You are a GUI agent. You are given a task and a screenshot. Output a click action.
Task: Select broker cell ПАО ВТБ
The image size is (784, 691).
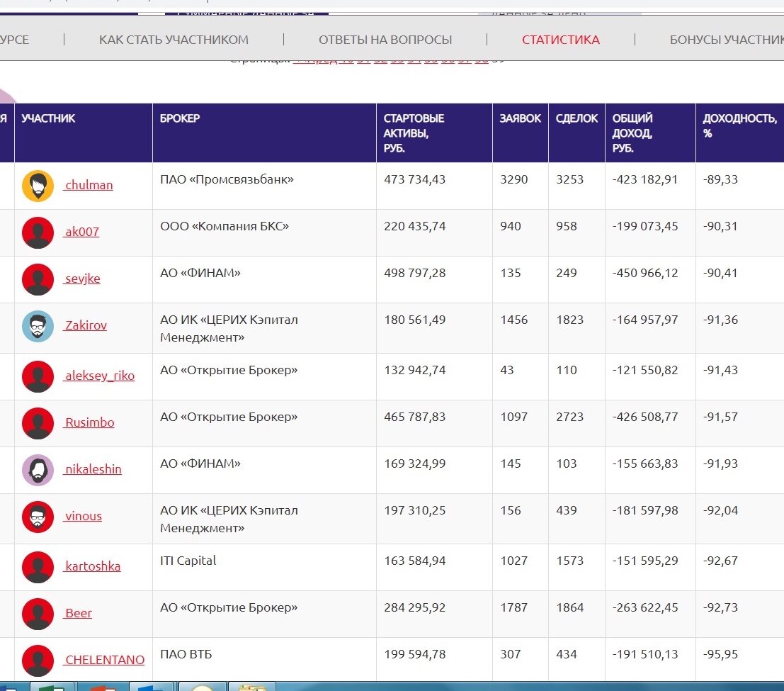click(x=186, y=654)
